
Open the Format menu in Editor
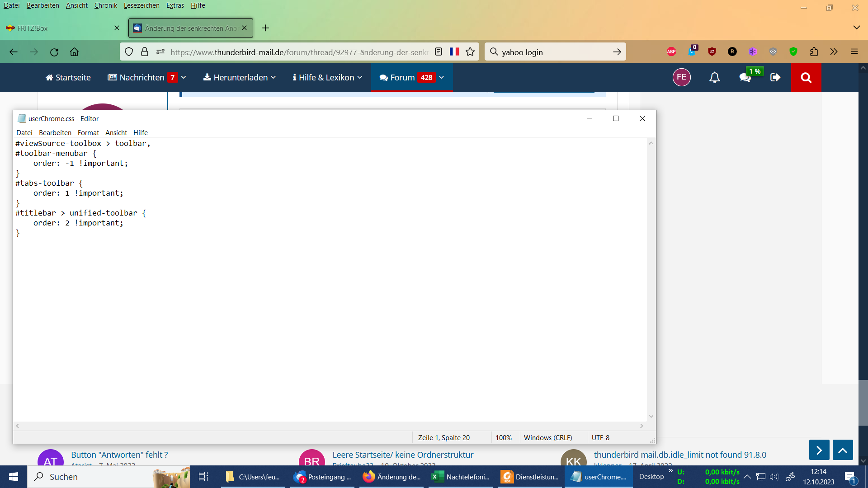(88, 133)
